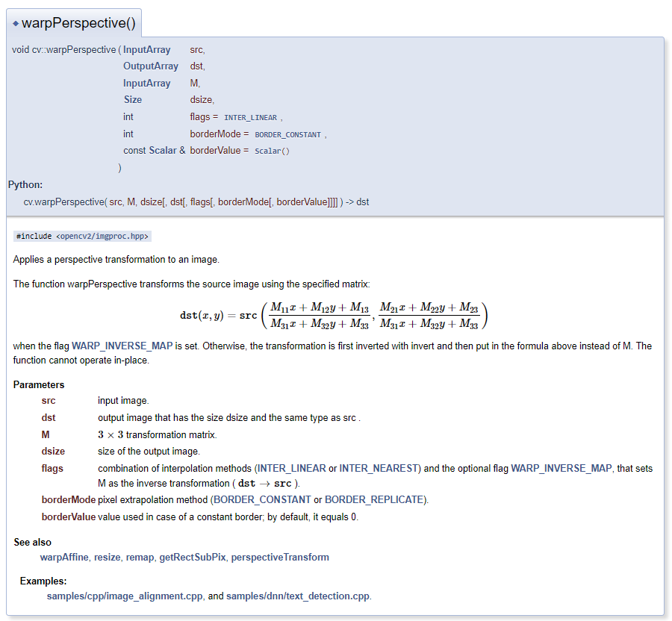Open the Size type link
Screen dimensions: 672x621
pyautogui.click(x=133, y=100)
